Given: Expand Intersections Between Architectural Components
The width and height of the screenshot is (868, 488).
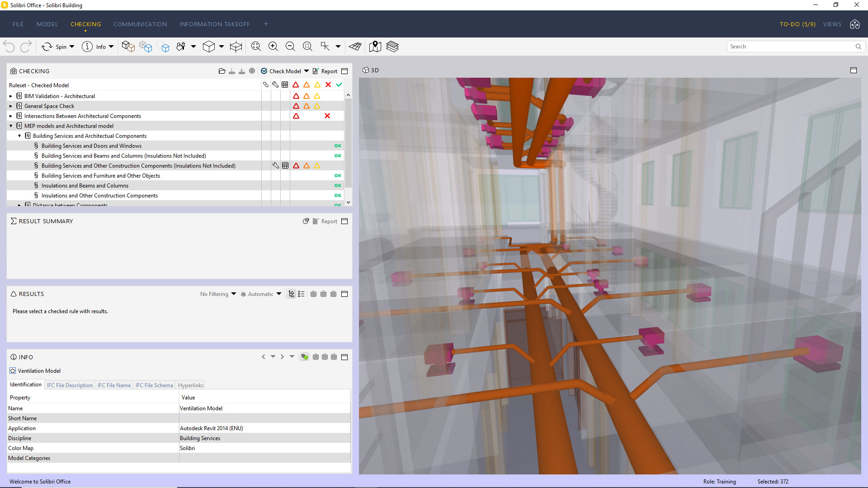Looking at the screenshot, I should [x=11, y=116].
